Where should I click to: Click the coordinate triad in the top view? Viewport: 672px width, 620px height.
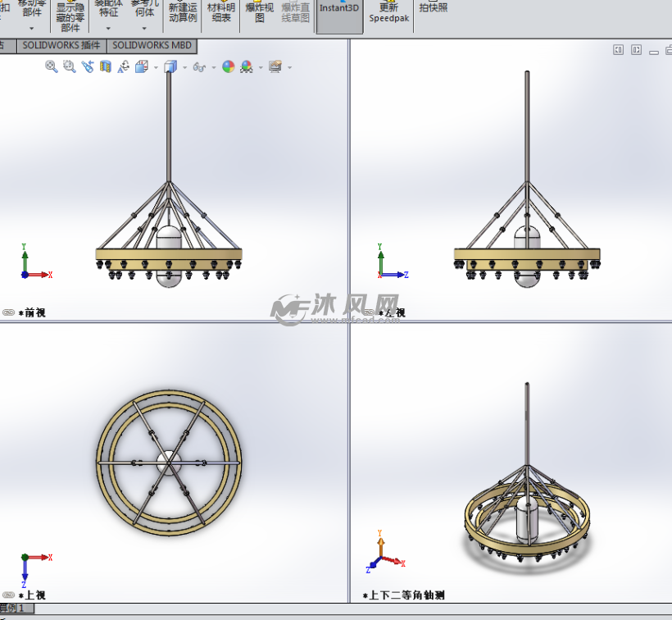point(36,570)
